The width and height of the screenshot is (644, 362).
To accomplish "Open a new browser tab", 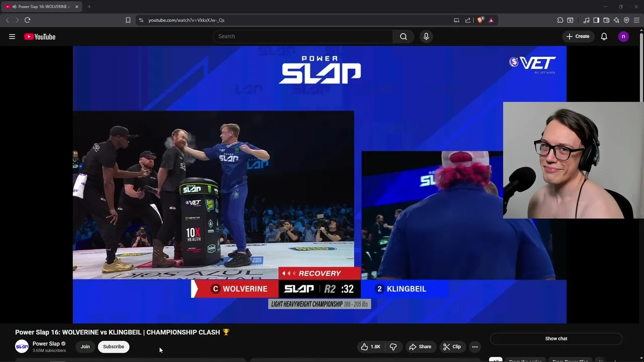I will [x=89, y=7].
